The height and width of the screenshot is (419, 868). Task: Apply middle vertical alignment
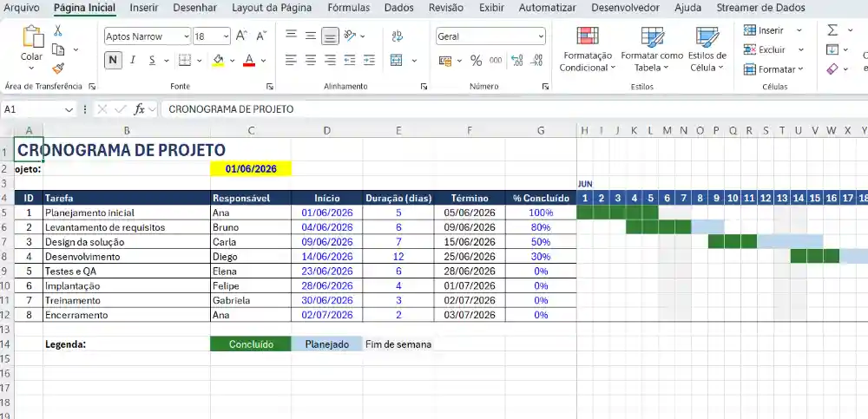pos(311,36)
